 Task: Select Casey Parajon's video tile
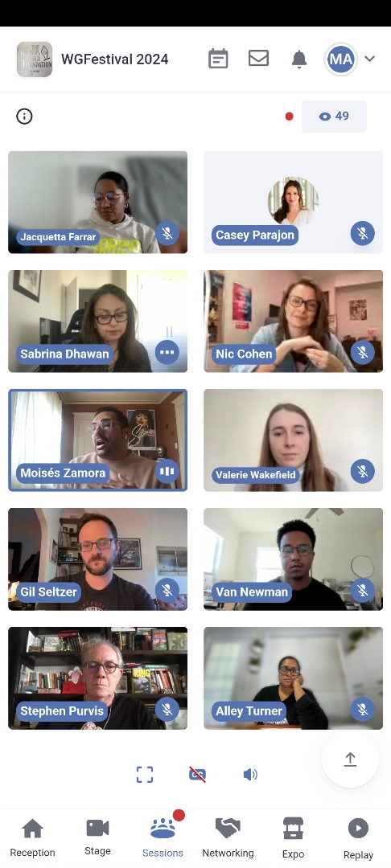pos(293,202)
